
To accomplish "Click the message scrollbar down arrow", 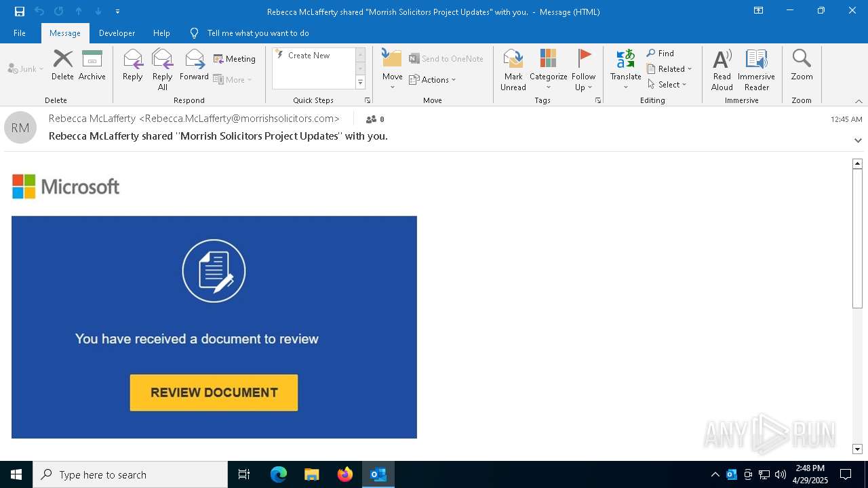I will click(857, 449).
